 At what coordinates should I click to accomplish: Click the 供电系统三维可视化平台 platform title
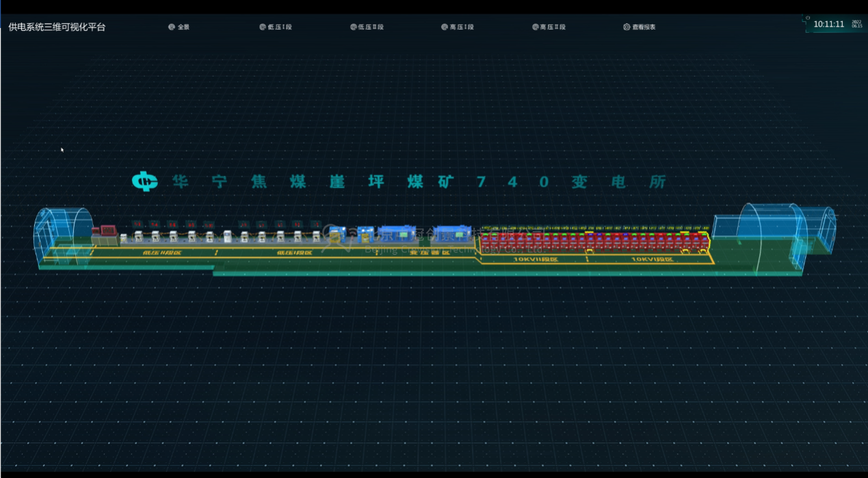tap(57, 27)
